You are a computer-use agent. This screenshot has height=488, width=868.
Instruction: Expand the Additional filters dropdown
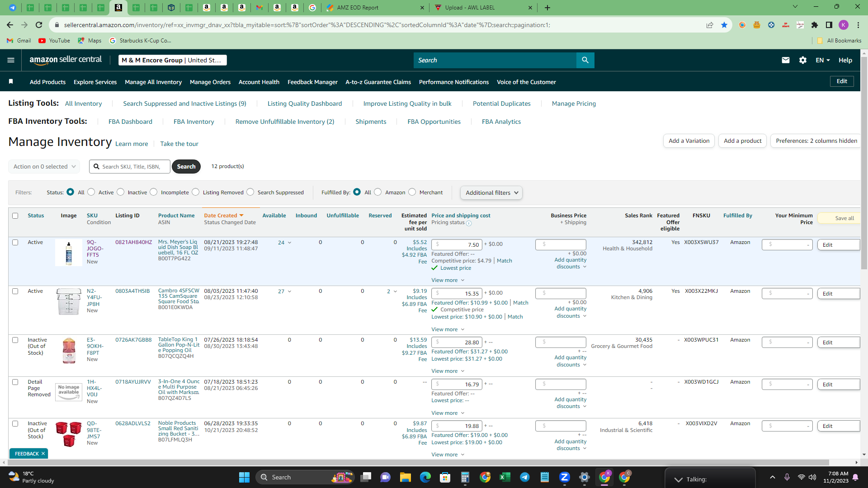[491, 193]
